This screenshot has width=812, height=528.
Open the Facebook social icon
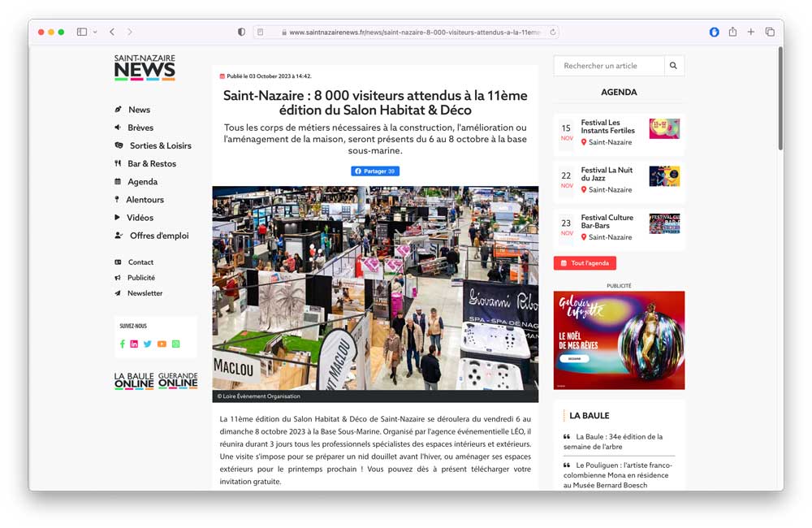tap(123, 344)
